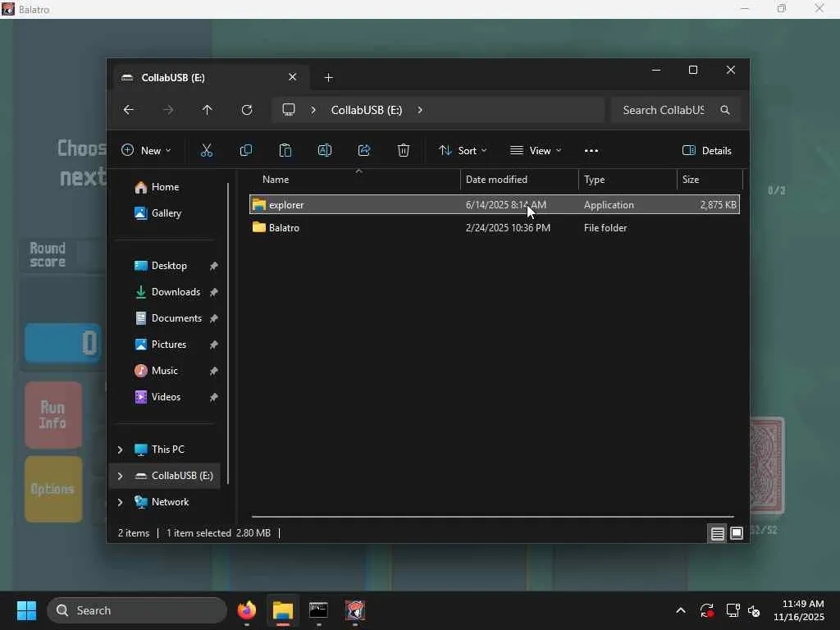
Task: Click File Explorer icon on taskbar
Action: click(x=283, y=610)
